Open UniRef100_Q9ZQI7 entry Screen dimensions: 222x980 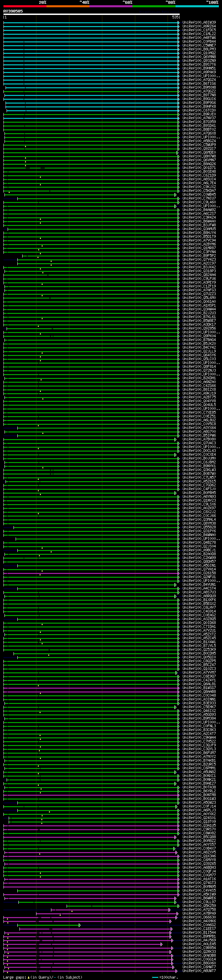tap(199, 149)
